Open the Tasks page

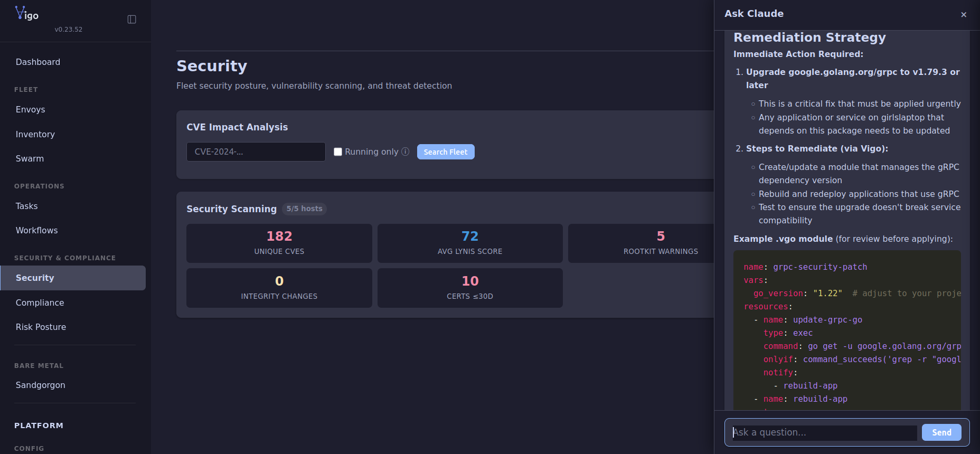(73, 206)
